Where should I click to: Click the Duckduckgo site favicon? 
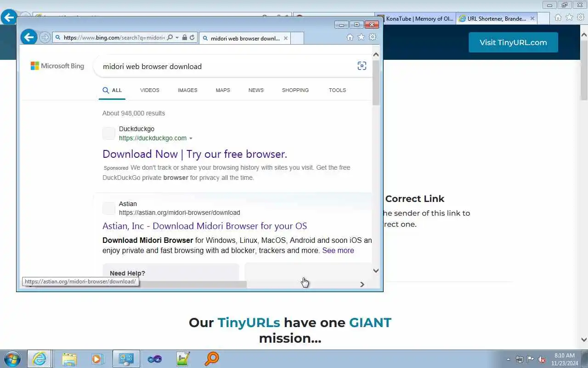pyautogui.click(x=109, y=133)
